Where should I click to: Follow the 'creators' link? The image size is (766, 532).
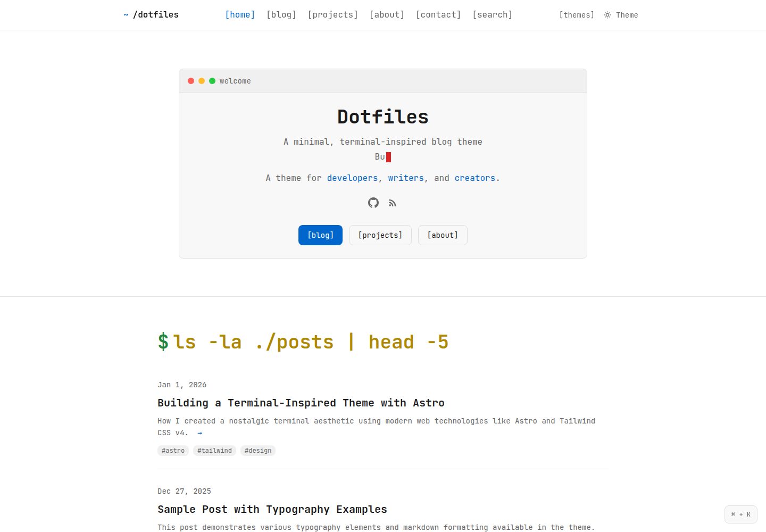tap(475, 178)
